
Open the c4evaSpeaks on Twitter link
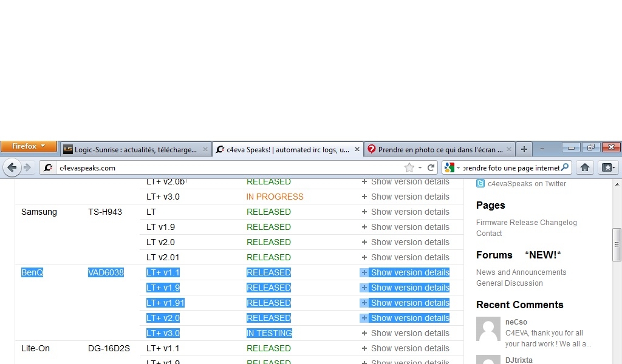pyautogui.click(x=527, y=183)
